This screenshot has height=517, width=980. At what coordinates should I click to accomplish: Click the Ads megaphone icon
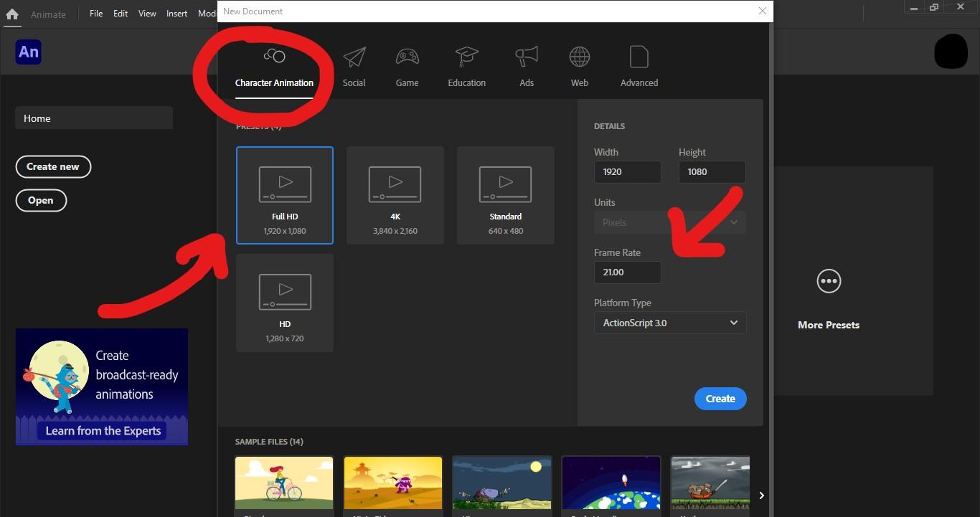pyautogui.click(x=527, y=57)
